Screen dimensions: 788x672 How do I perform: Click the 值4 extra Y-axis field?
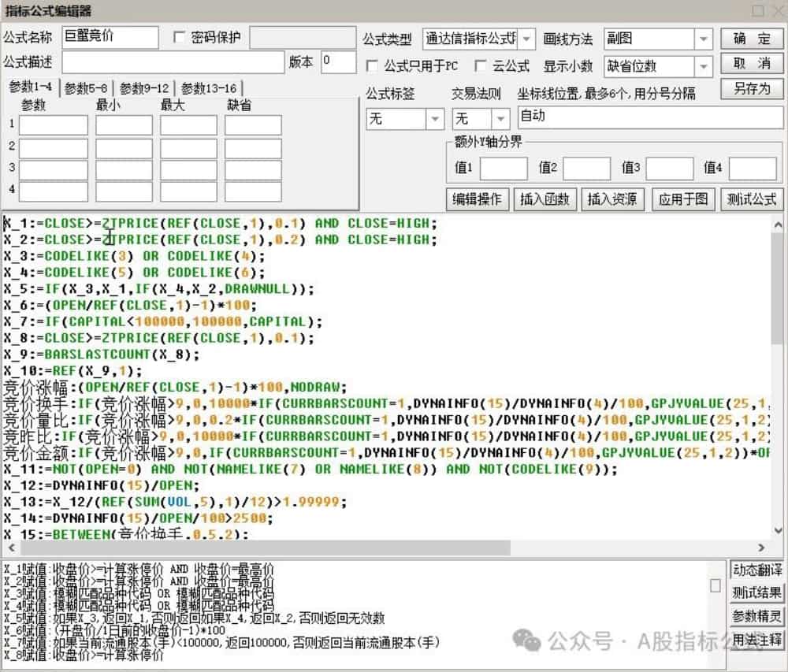(753, 169)
